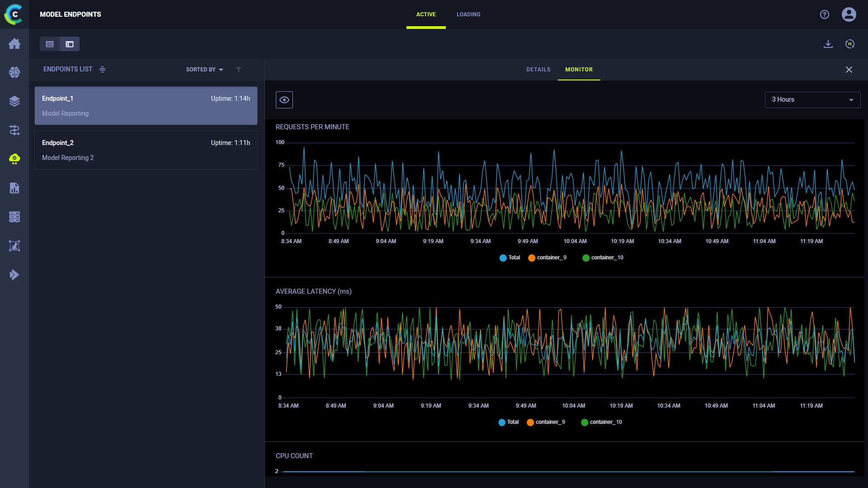Toggle Total series in Requests chart legend
The height and width of the screenshot is (488, 868).
click(510, 258)
